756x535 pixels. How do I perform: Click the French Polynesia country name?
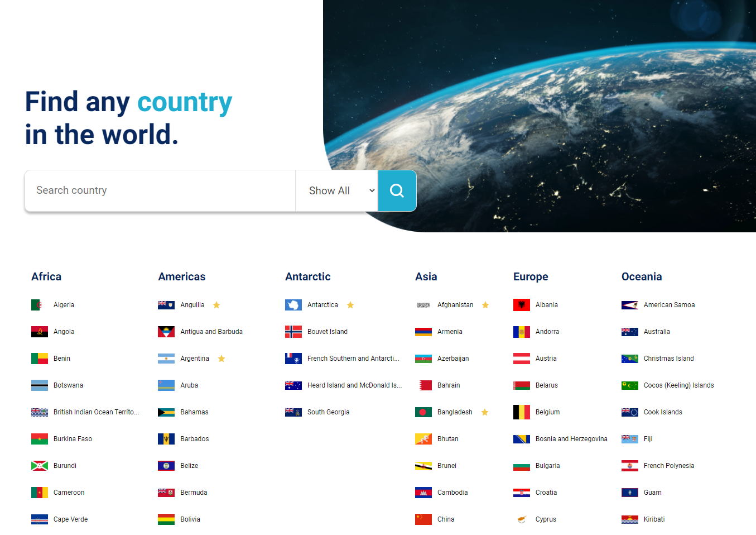669,466
